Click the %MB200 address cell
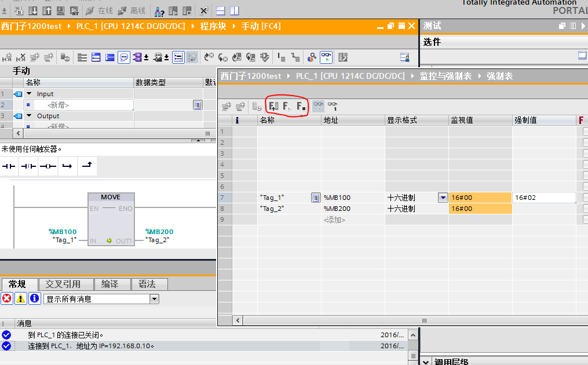This screenshot has width=588, height=365. click(353, 209)
